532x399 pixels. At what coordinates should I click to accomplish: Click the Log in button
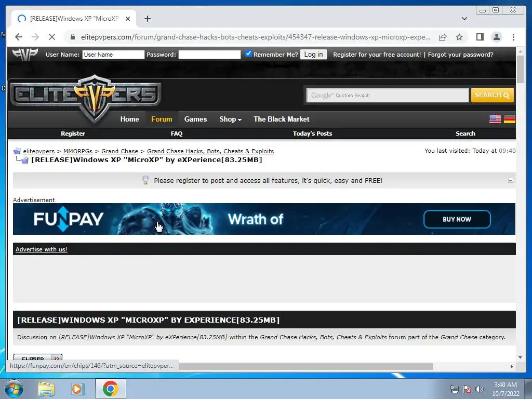[x=313, y=55]
